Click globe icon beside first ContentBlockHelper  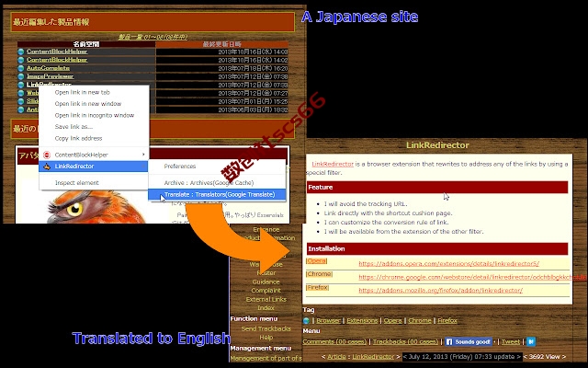[21, 52]
